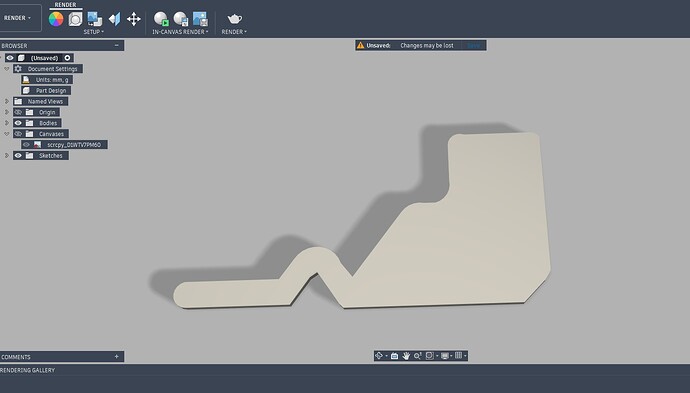The width and height of the screenshot is (690, 393).
Task: Select the Part Design row
Action: pyautogui.click(x=46, y=91)
